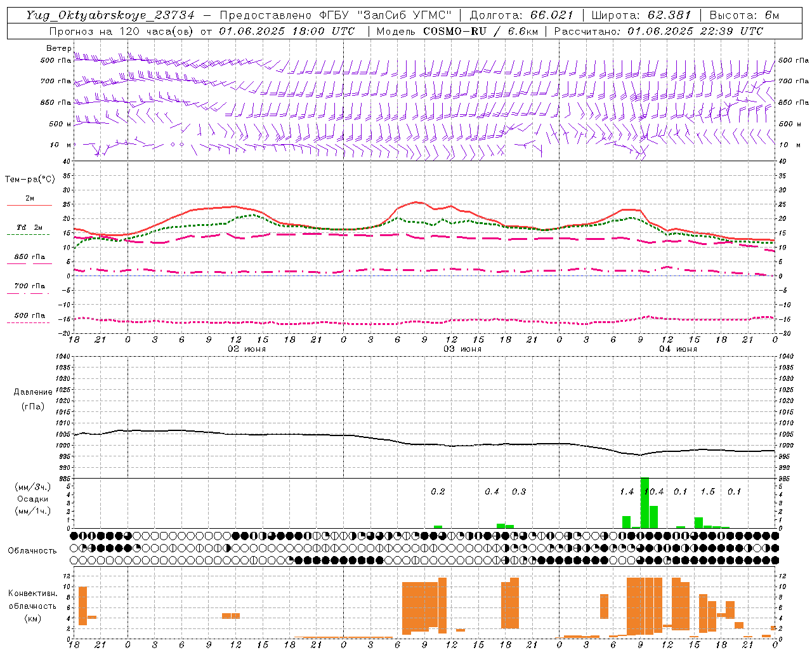This screenshot has width=812, height=650.
Task: Click the 0.3 precipitation total value
Action: tap(519, 492)
